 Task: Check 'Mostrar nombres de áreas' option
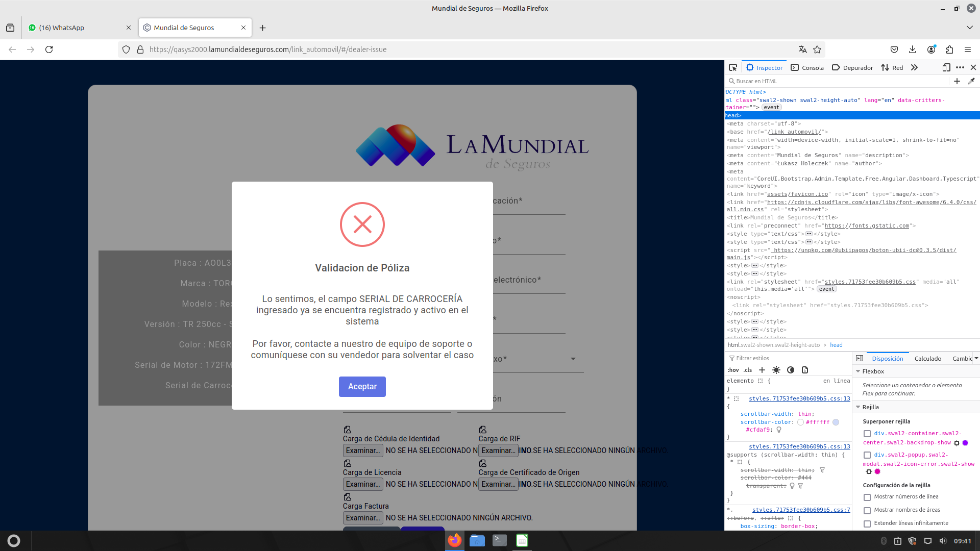(867, 510)
